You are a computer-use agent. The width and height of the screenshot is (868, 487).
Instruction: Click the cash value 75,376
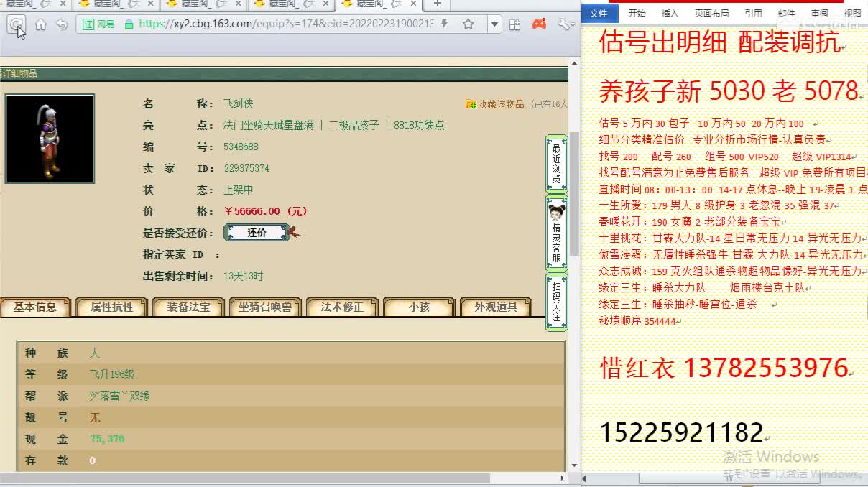107,439
